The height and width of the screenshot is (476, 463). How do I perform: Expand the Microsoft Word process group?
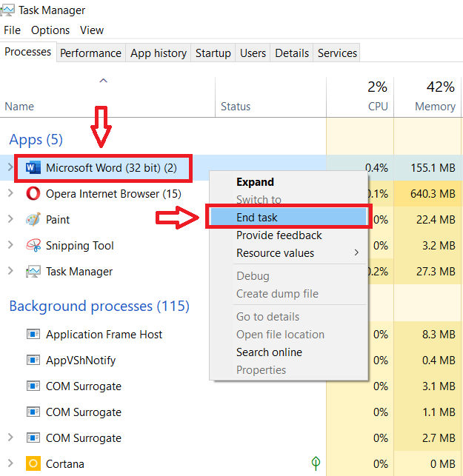pos(10,167)
